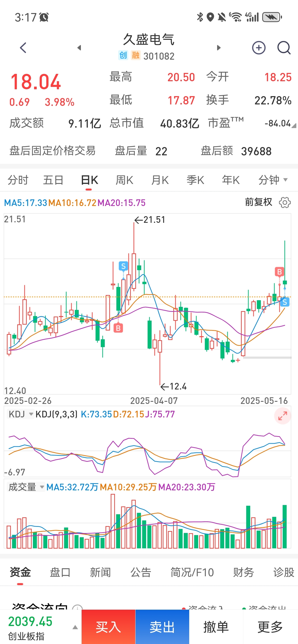Expand chart to fullscreen with arrows icon
Image resolution: width=298 pixels, height=644 pixels.
pos(283,416)
